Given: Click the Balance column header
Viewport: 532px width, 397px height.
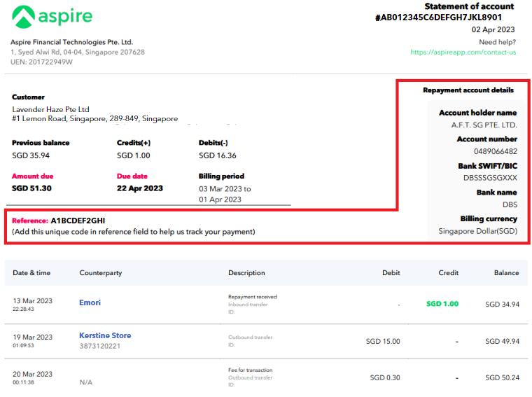Looking at the screenshot, I should coord(507,273).
